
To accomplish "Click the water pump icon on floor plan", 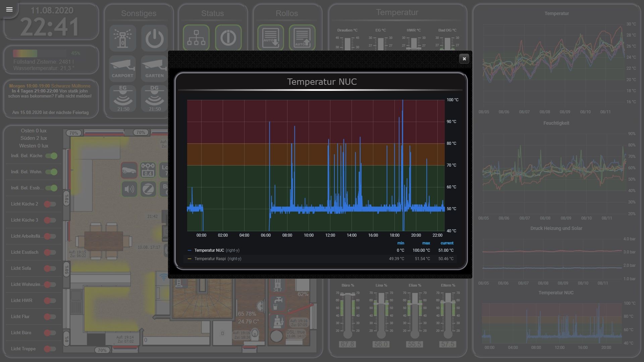I will pos(278,322).
